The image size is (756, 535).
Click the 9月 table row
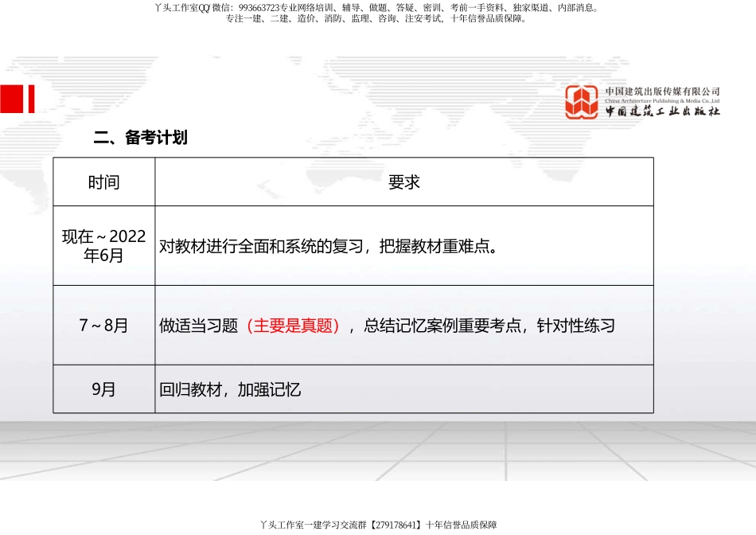pyautogui.click(x=102, y=389)
